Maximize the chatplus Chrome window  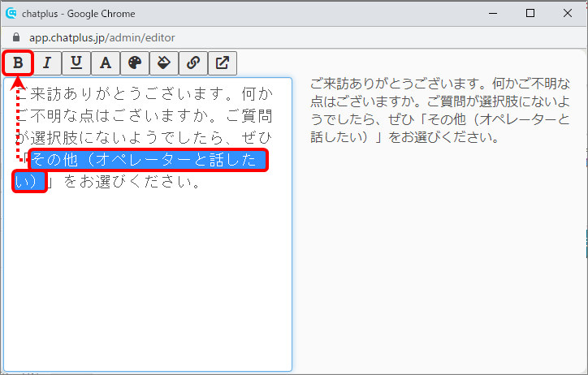pyautogui.click(x=530, y=14)
